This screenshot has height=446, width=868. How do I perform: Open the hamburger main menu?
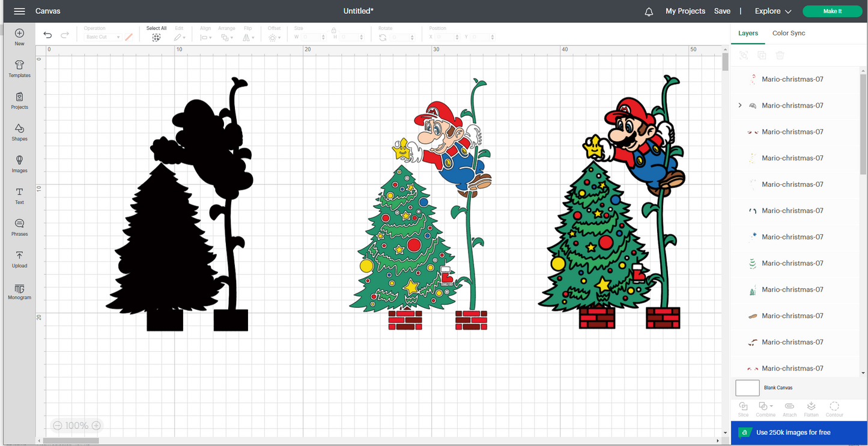19,11
